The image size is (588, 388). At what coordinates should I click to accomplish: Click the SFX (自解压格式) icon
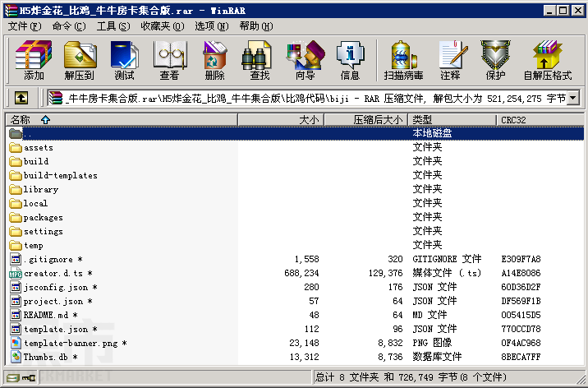548,60
